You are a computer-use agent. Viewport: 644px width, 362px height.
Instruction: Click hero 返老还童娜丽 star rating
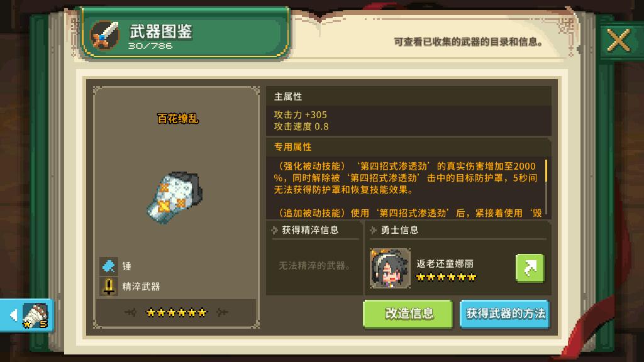446,277
